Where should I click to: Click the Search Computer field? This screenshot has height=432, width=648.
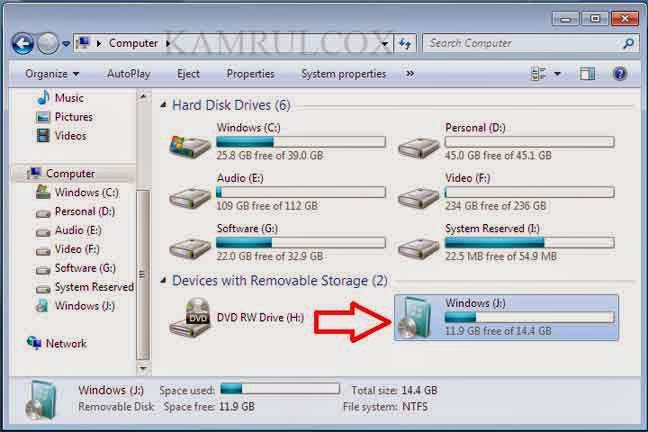click(x=531, y=43)
